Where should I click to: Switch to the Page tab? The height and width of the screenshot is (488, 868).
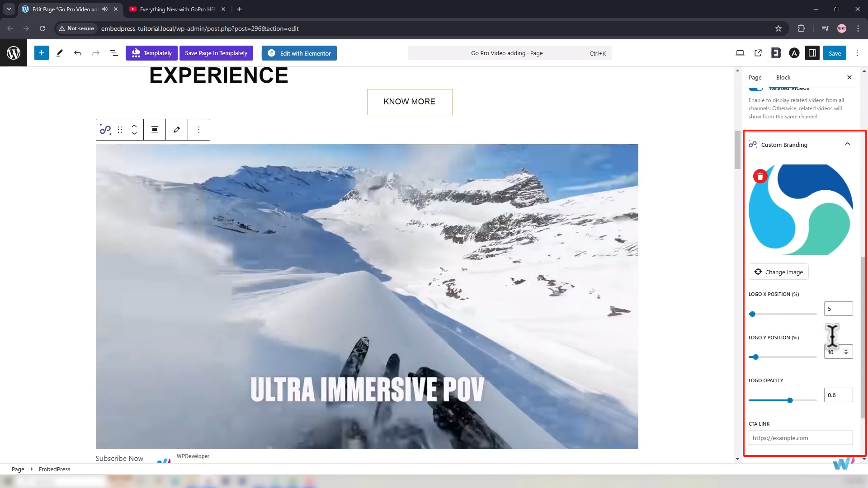click(755, 77)
